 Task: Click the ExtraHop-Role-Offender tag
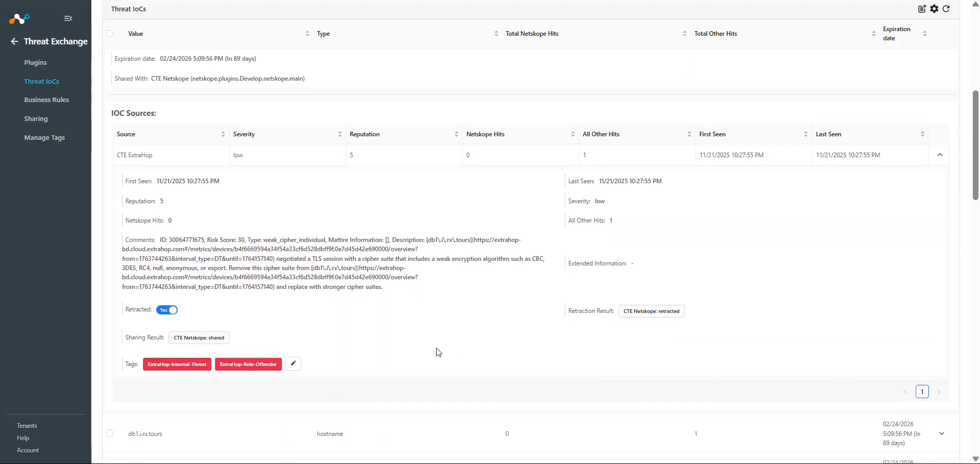point(248,364)
